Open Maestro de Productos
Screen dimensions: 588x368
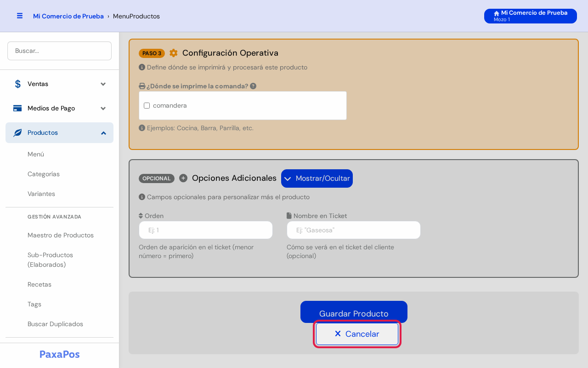(x=61, y=235)
